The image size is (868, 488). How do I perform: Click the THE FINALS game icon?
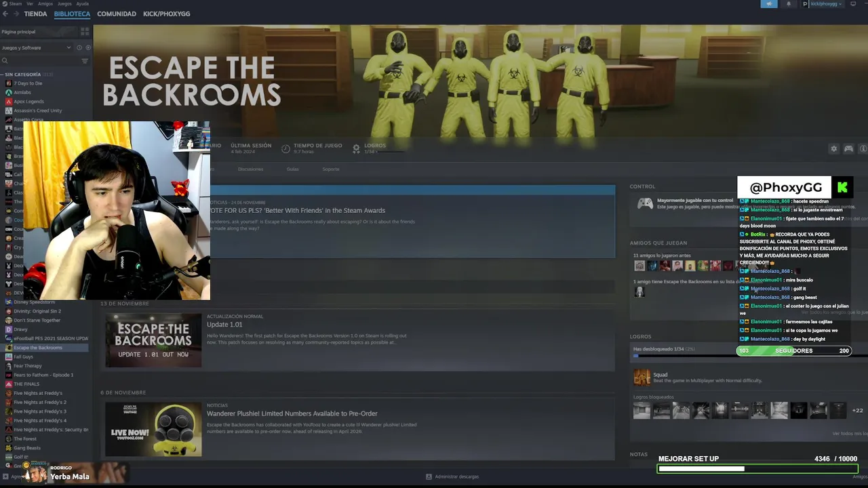[9, 384]
